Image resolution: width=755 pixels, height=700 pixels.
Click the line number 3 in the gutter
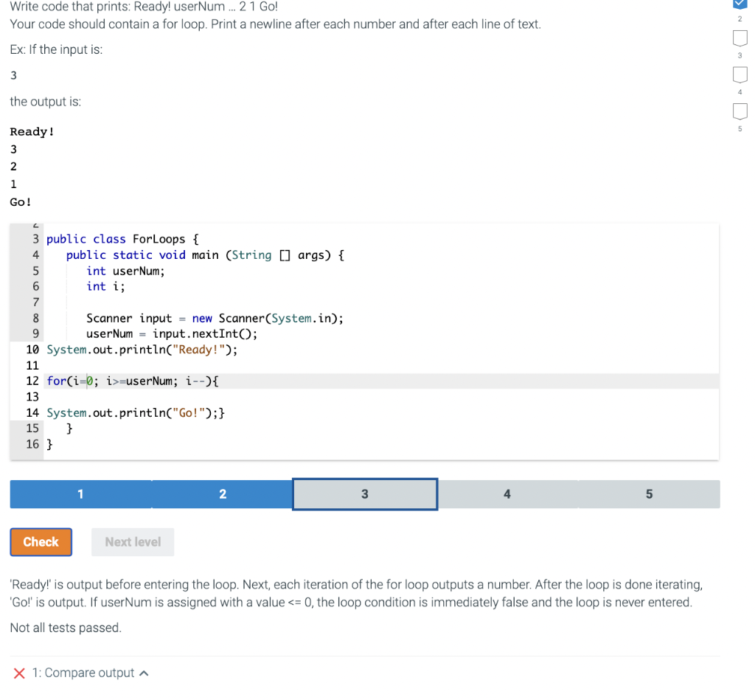(34, 238)
